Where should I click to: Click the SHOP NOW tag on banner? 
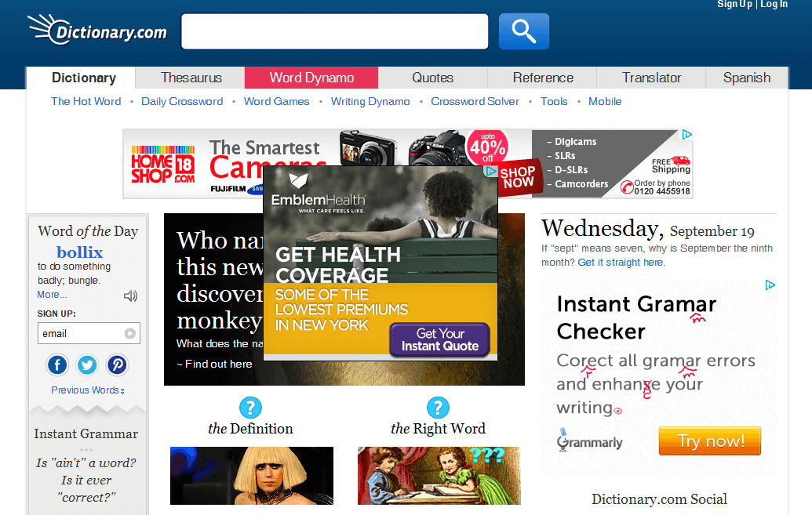click(519, 177)
